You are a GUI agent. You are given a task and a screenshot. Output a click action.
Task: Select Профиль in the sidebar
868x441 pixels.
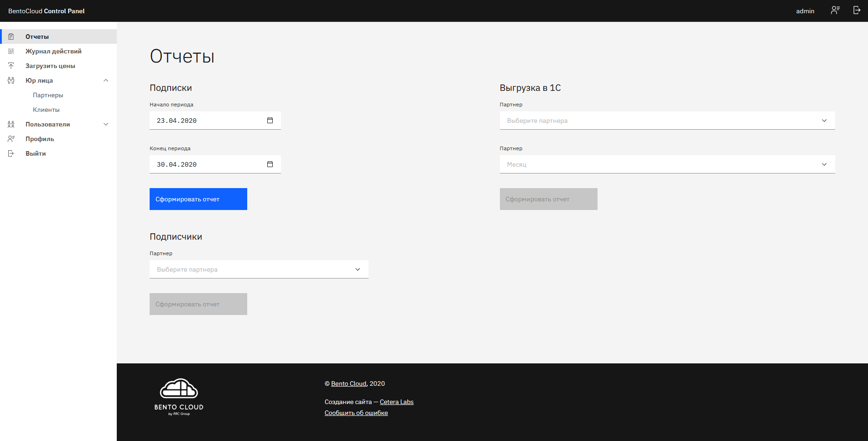pyautogui.click(x=40, y=139)
